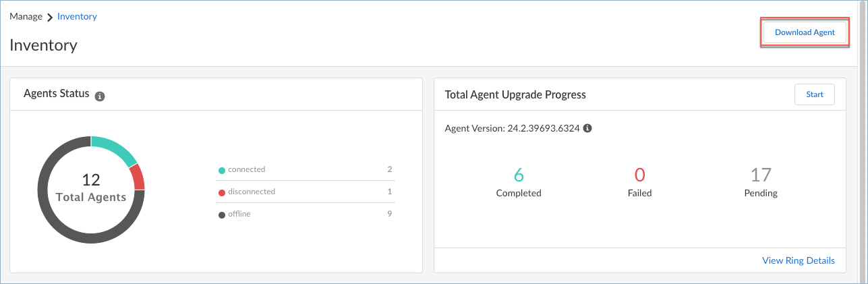Select the connected agents legend row

[306, 169]
